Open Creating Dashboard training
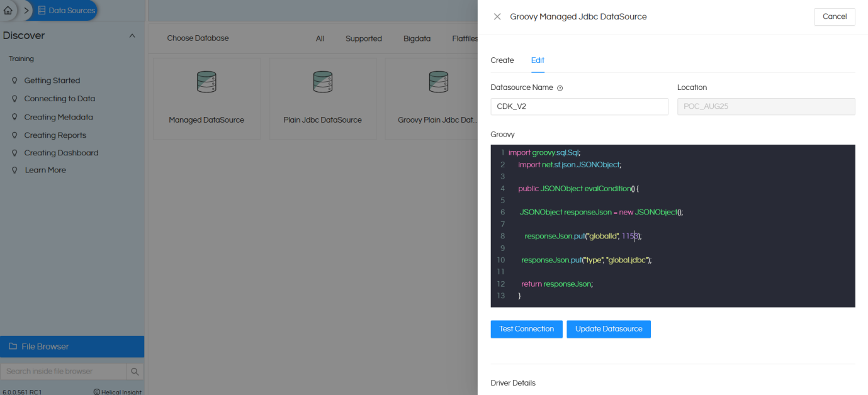The width and height of the screenshot is (868, 395). [x=61, y=153]
